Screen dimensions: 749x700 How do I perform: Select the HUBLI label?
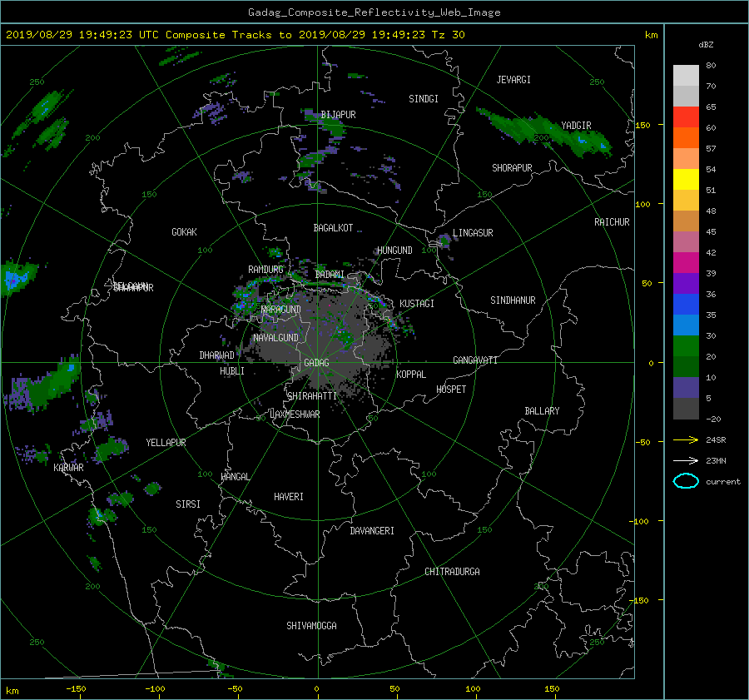click(x=231, y=371)
